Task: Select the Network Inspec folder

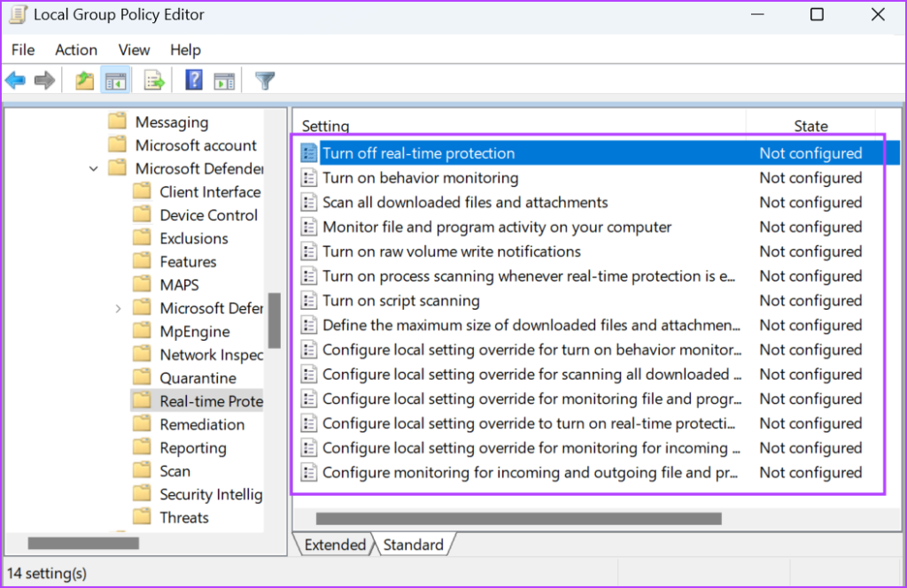Action: 211,354
